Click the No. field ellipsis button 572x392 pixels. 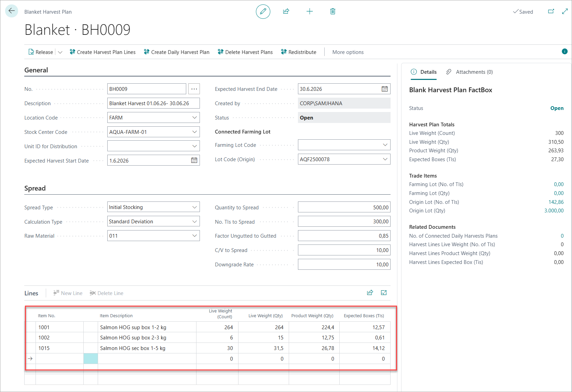(x=194, y=89)
